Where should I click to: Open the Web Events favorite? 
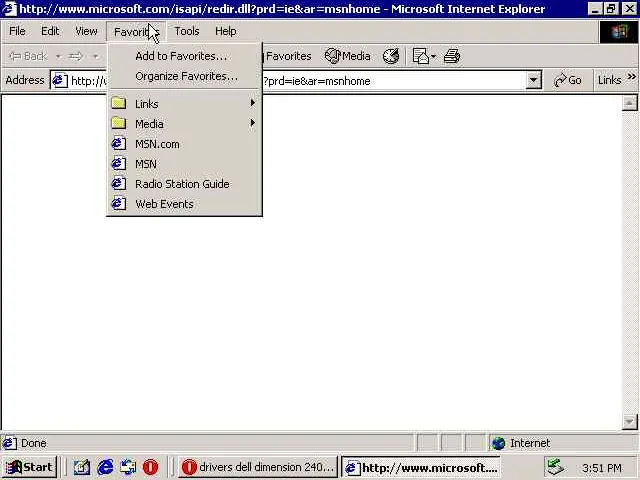coord(184,204)
